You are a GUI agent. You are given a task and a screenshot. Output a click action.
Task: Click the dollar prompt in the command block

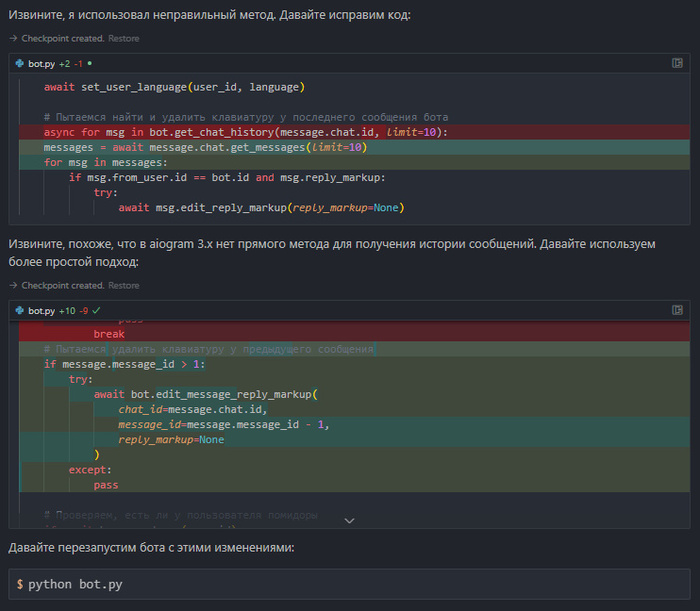(x=20, y=583)
